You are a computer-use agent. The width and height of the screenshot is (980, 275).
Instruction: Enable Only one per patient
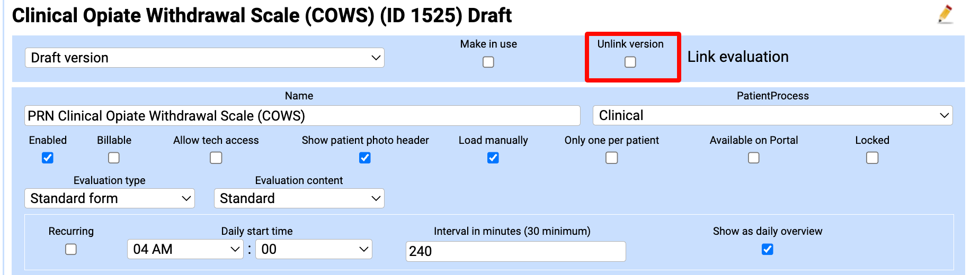pos(612,158)
